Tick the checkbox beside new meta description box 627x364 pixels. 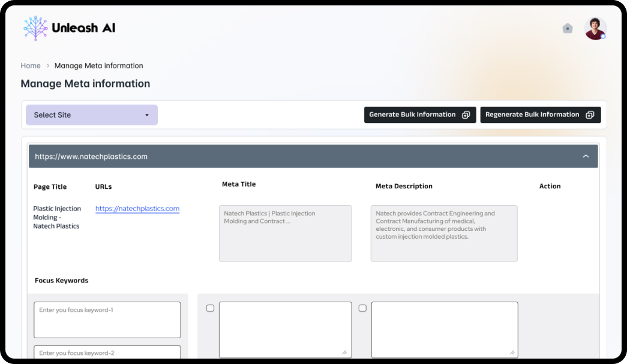click(x=362, y=308)
